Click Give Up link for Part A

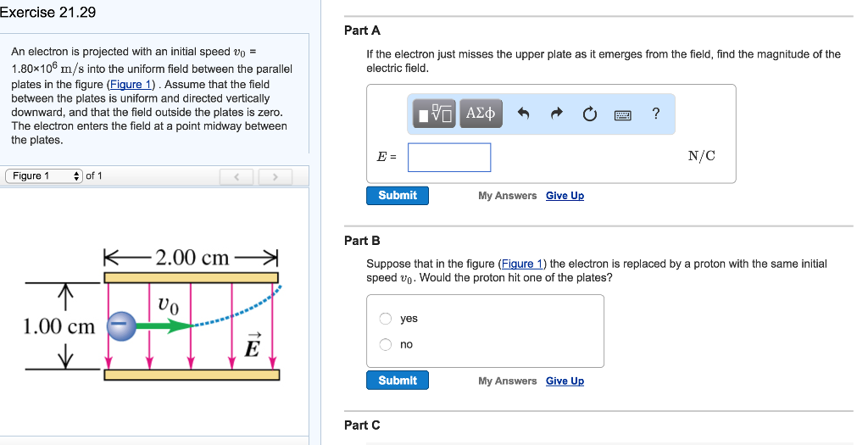tap(565, 196)
